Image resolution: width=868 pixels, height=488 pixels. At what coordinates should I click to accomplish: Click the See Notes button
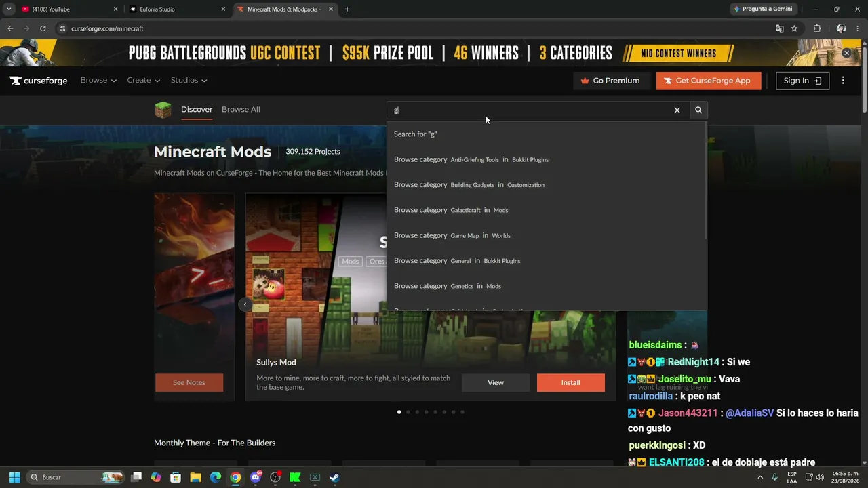[x=189, y=382]
